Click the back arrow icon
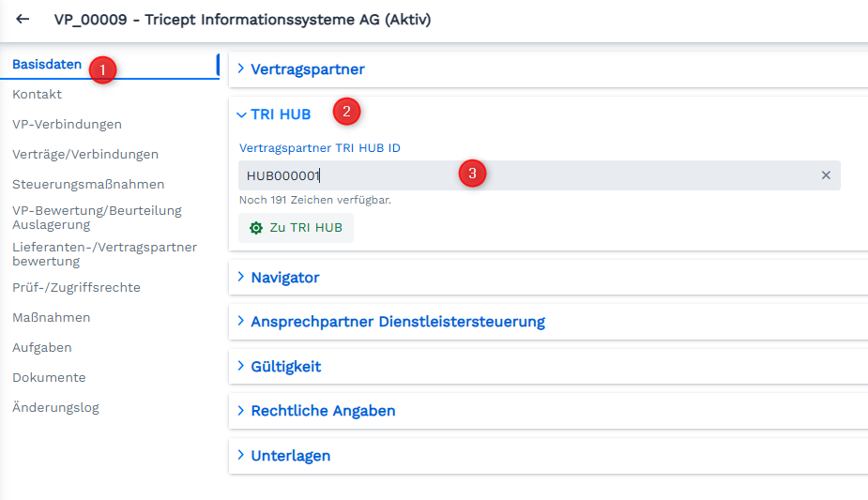The image size is (868, 500). pos(23,20)
